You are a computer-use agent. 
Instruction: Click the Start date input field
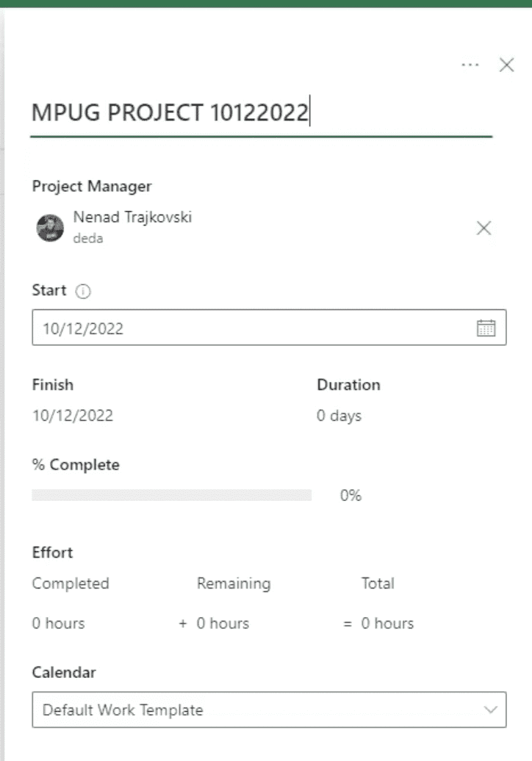(x=270, y=328)
